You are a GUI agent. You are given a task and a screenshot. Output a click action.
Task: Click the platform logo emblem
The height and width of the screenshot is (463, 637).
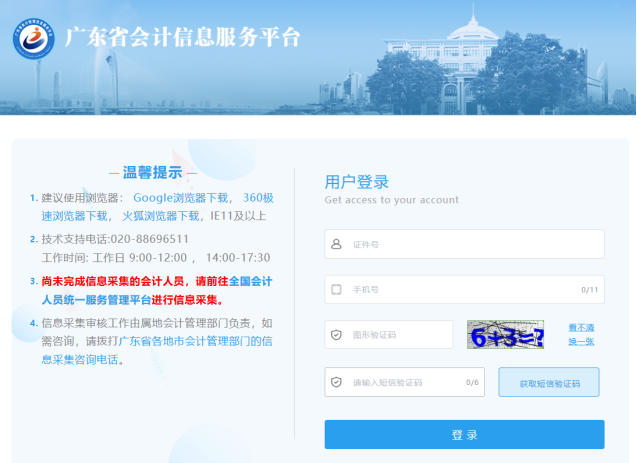pyautogui.click(x=34, y=39)
